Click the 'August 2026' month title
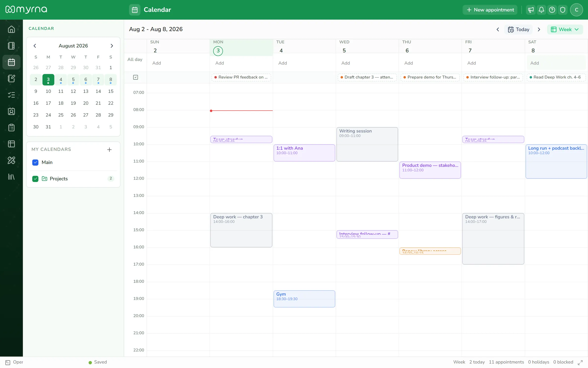588x368 pixels. click(73, 46)
